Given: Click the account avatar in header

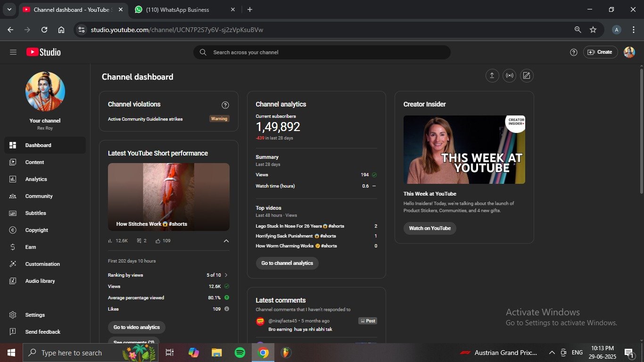Looking at the screenshot, I should (x=629, y=52).
